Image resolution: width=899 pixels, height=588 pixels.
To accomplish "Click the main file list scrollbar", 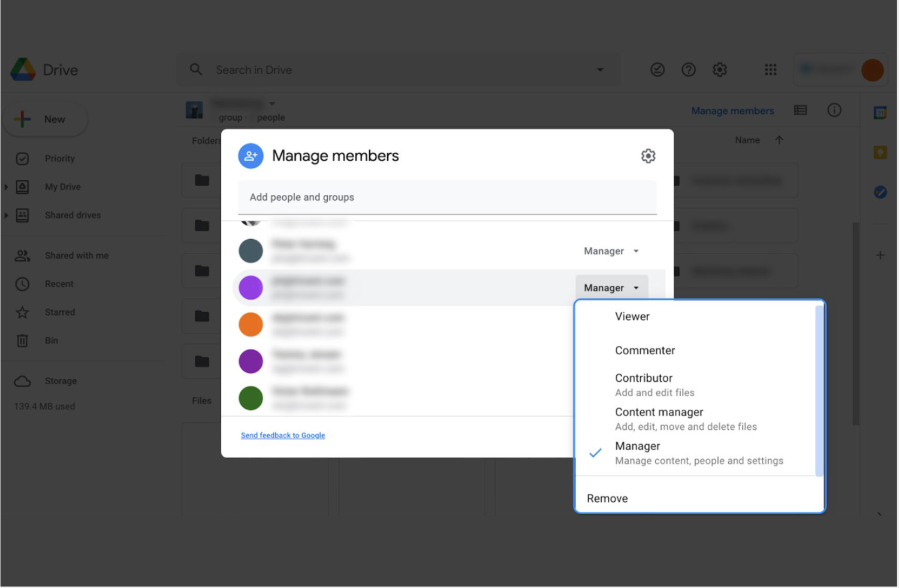I will click(x=856, y=324).
